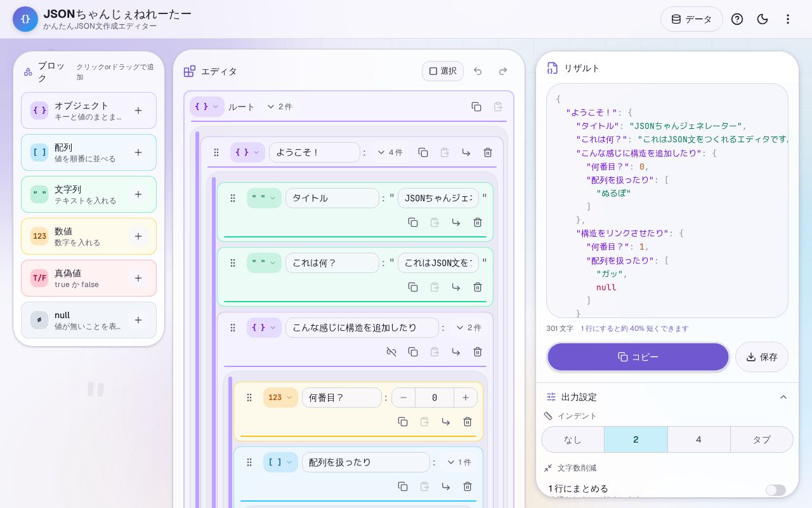Toggle dark mode moon icon
This screenshot has width=812, height=508.
(x=763, y=19)
